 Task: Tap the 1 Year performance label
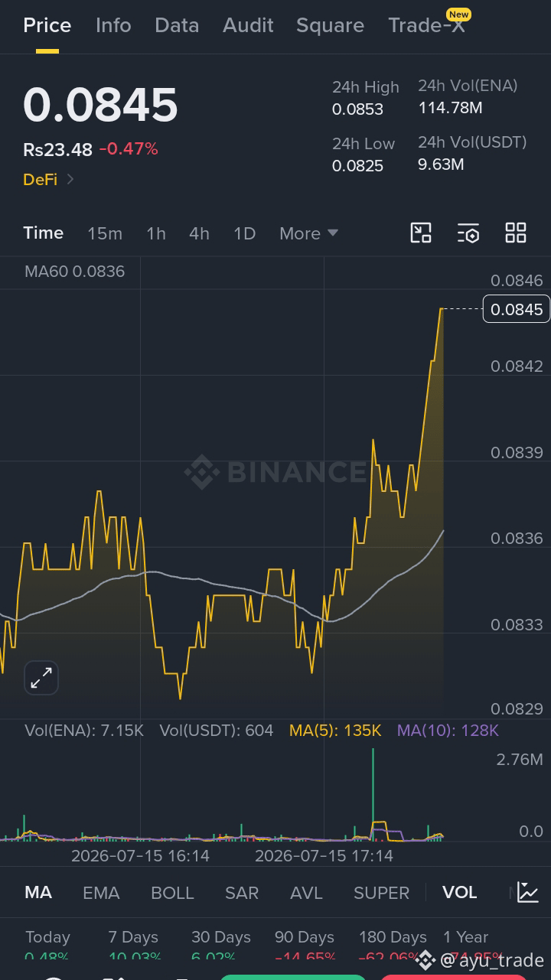coord(465,937)
